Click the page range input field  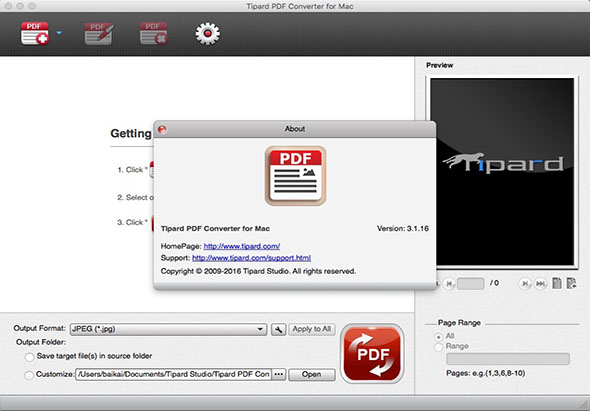(x=508, y=359)
